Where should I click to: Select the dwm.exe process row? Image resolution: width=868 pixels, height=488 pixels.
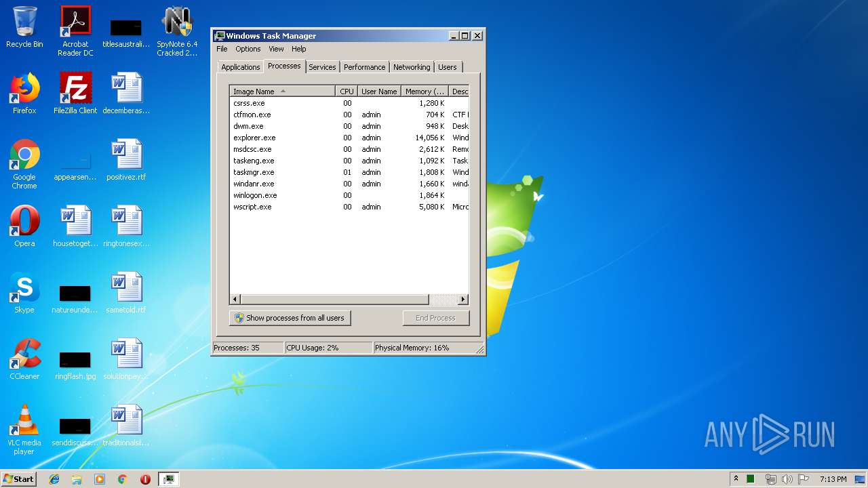[349, 126]
